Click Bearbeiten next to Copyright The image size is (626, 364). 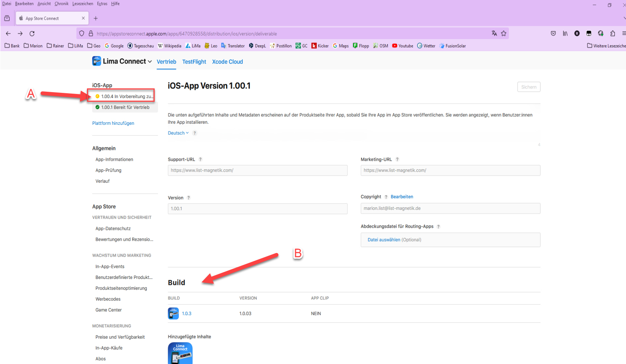[x=402, y=197]
